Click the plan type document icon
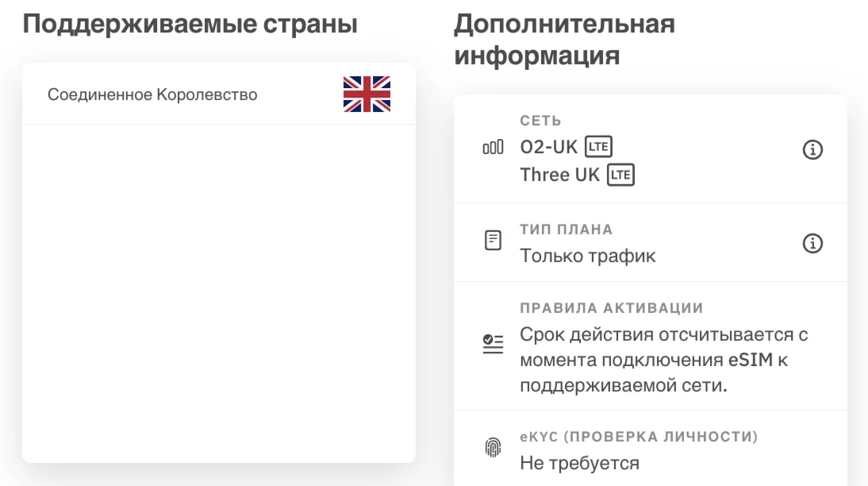The height and width of the screenshot is (486, 868). coord(493,241)
